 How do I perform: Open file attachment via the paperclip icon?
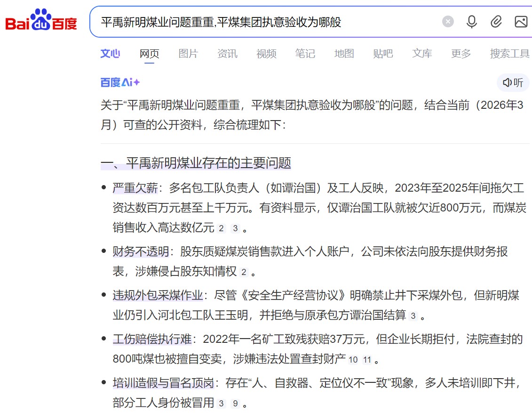[x=496, y=22]
